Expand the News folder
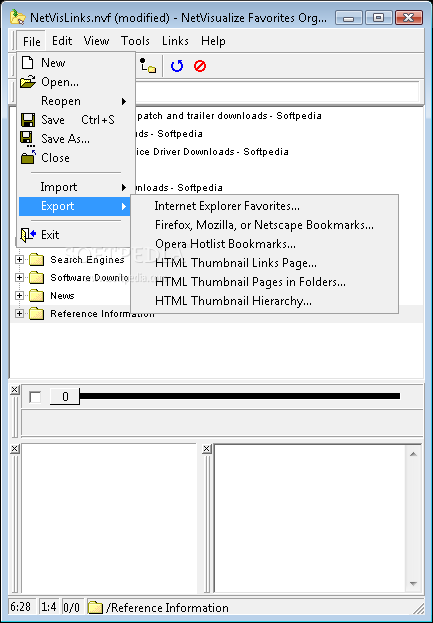The width and height of the screenshot is (433, 623). coord(19,295)
